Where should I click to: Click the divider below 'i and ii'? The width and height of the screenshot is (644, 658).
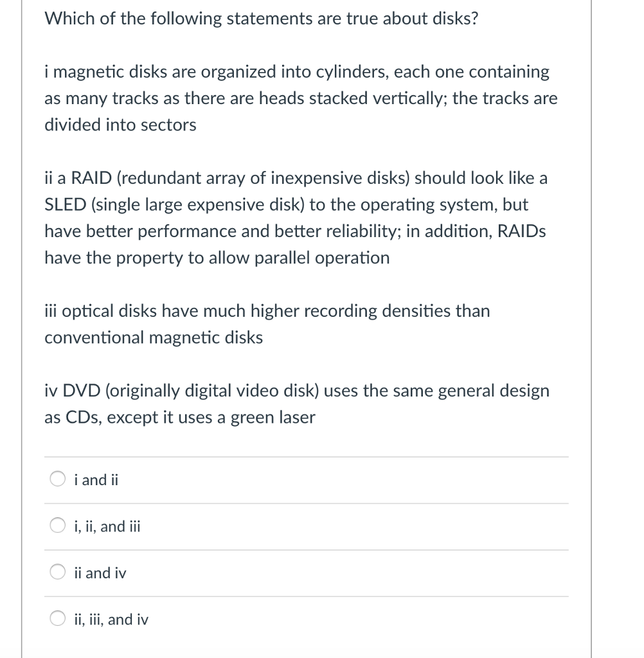pos(307,502)
